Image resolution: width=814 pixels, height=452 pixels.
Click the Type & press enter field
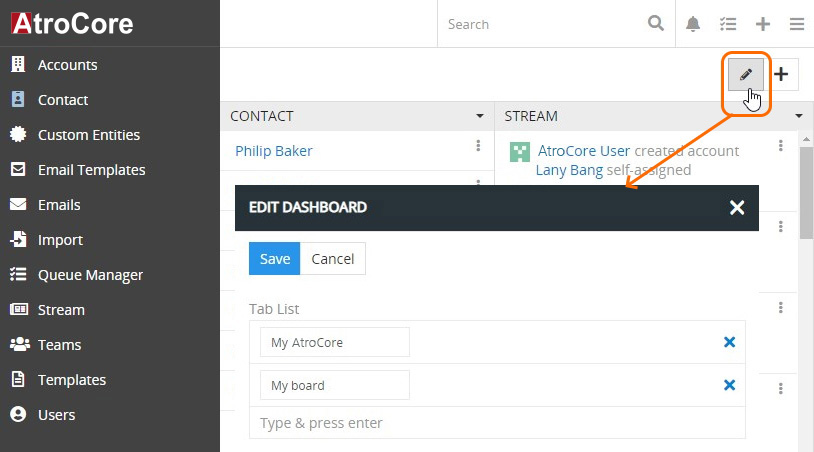click(x=497, y=423)
